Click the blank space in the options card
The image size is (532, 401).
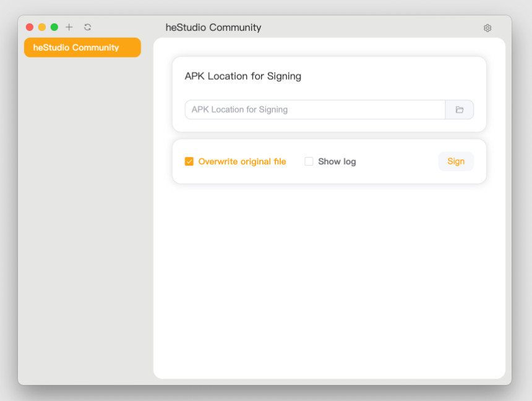[396, 162]
